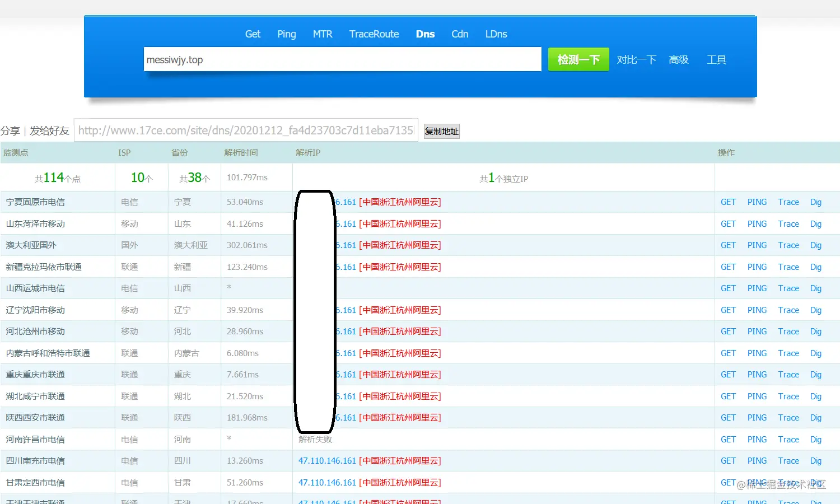Click the 101.797ms average time cell
Screen dimensions: 840x504
tap(247, 178)
